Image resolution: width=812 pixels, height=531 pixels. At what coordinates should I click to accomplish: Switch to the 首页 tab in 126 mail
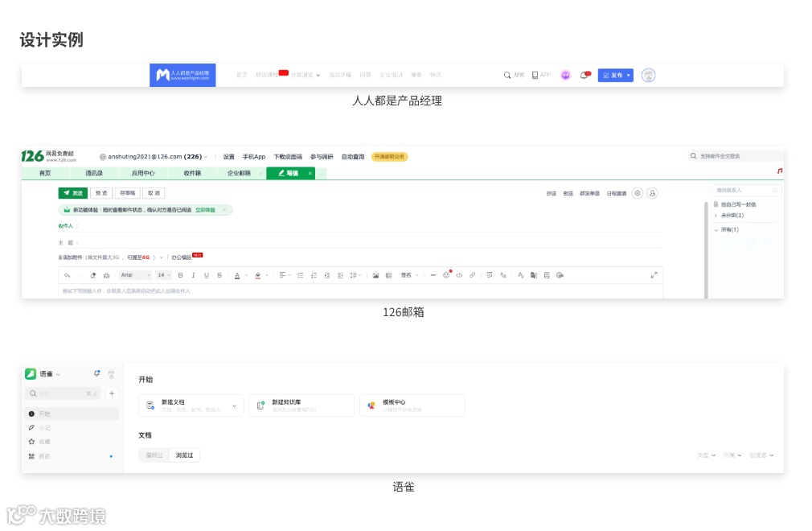tap(45, 173)
